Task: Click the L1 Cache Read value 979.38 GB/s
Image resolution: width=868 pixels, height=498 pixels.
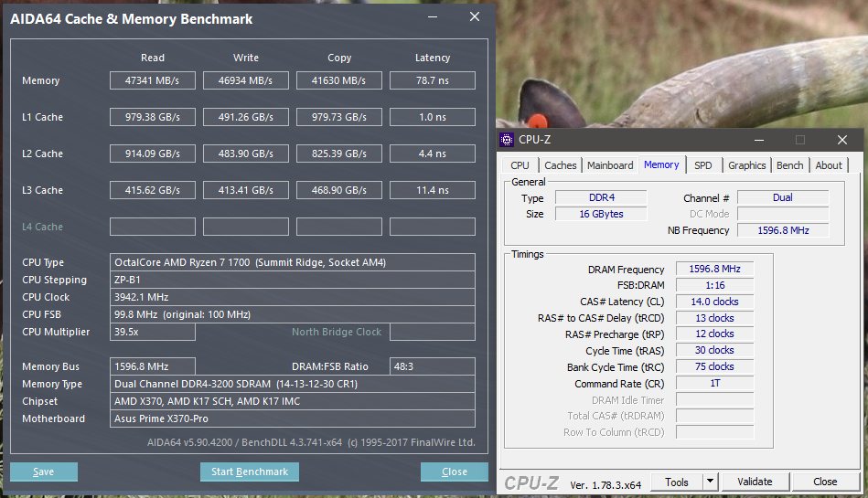Action: point(152,117)
